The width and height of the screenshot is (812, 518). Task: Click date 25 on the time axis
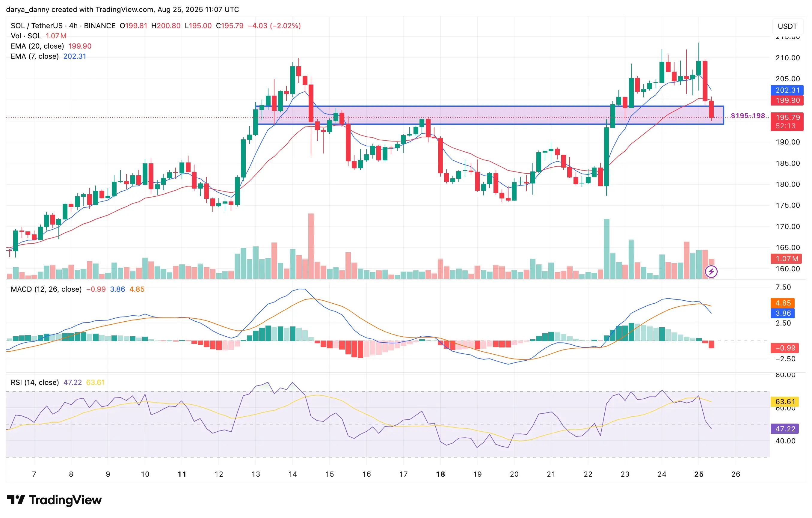pyautogui.click(x=699, y=474)
